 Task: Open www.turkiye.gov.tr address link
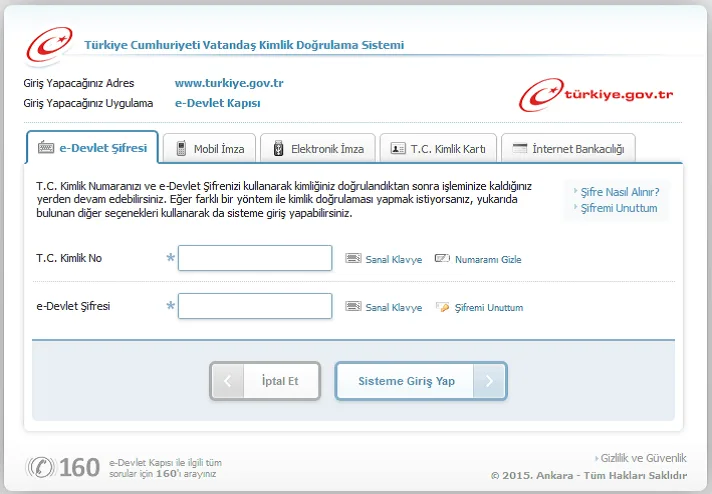pyautogui.click(x=229, y=83)
